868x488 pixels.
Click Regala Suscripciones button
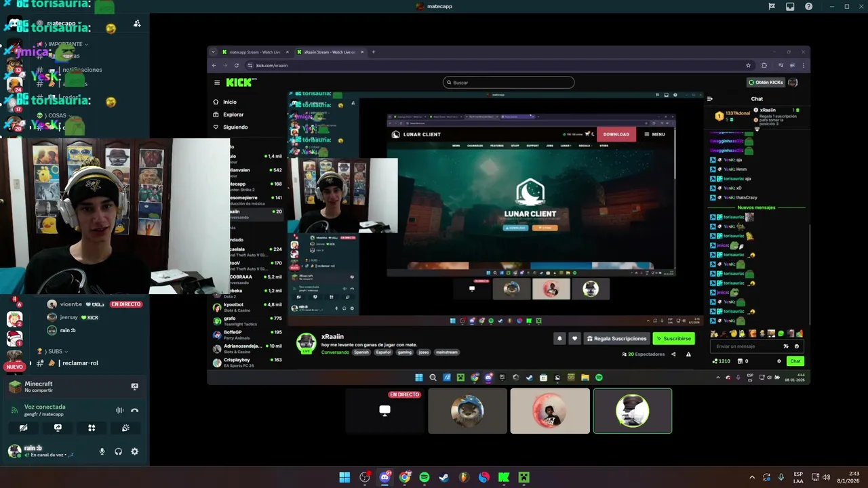point(616,338)
